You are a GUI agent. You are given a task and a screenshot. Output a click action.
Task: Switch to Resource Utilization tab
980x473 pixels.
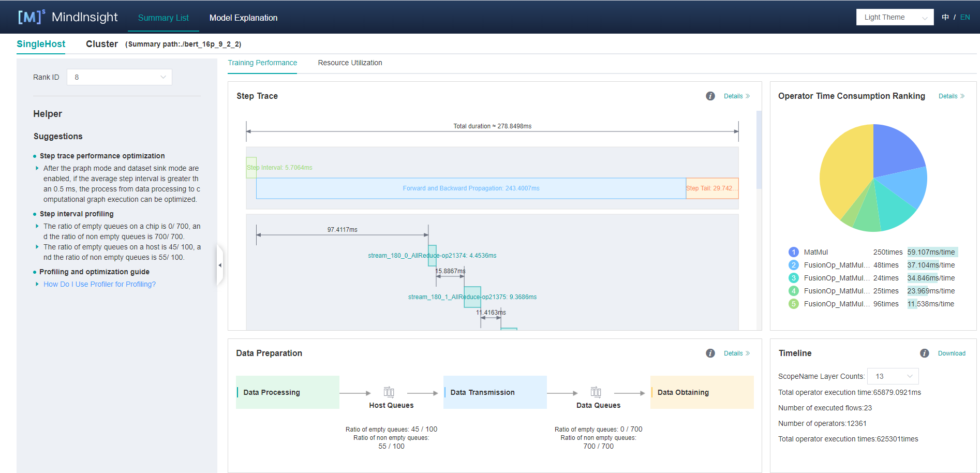[x=350, y=63]
